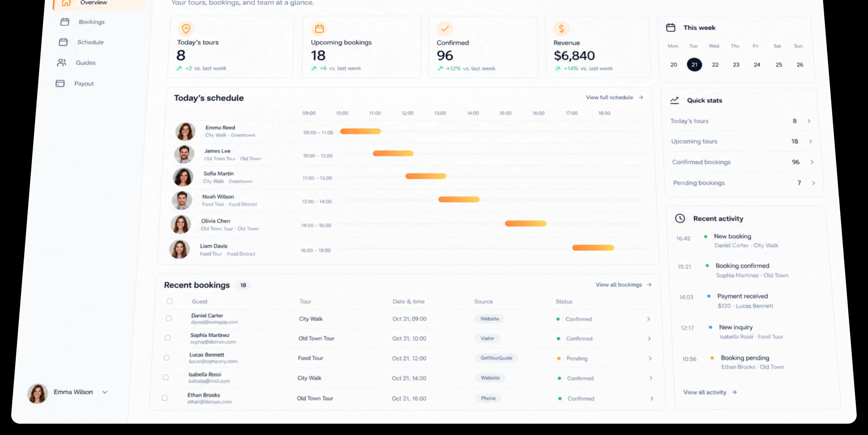The image size is (868, 435).
Task: Select day 21 in This week
Action: 694,64
